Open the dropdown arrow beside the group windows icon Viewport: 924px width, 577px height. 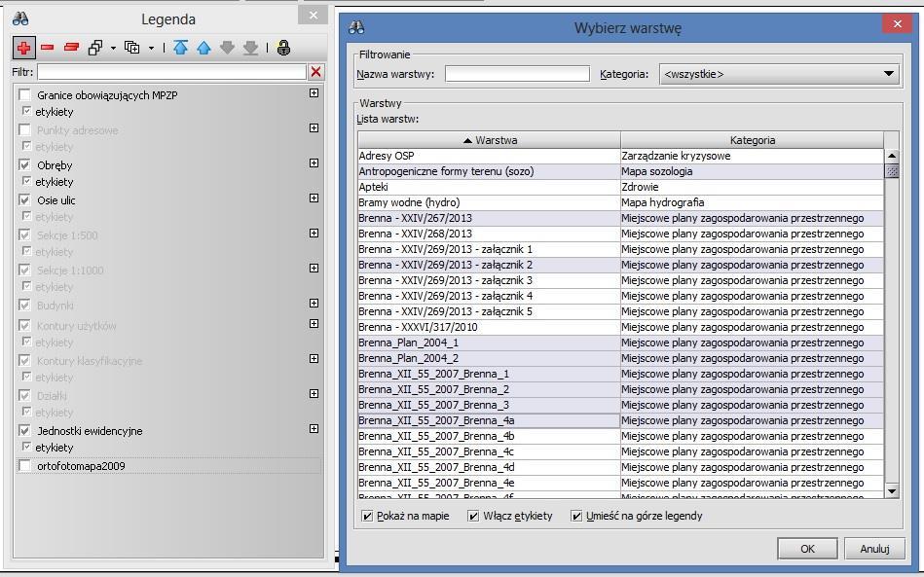113,48
